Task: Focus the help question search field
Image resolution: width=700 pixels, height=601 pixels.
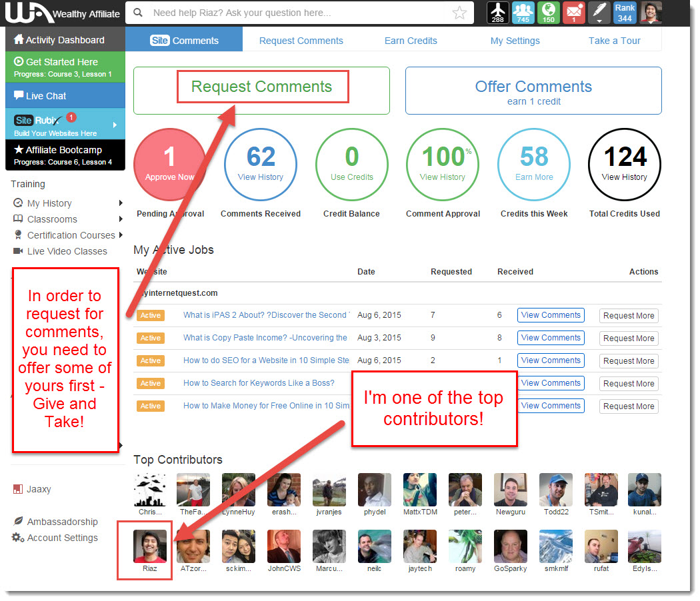Action: pos(299,13)
